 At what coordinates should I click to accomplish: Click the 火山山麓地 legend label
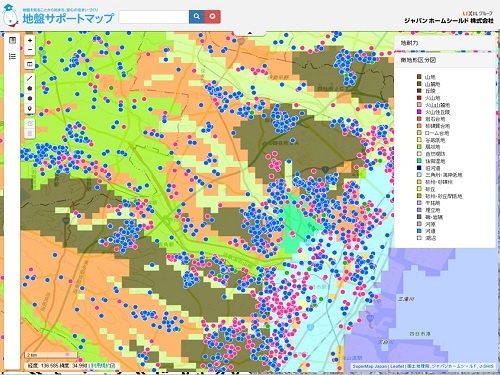(437, 105)
